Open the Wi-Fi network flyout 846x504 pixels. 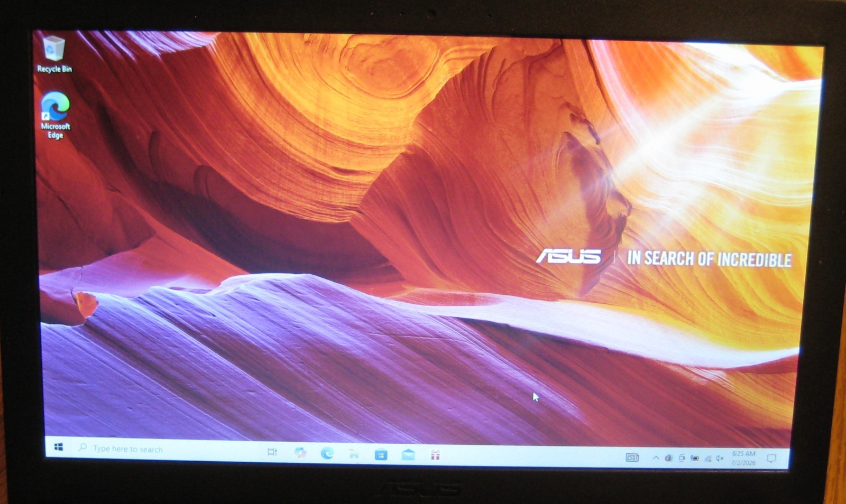707,459
